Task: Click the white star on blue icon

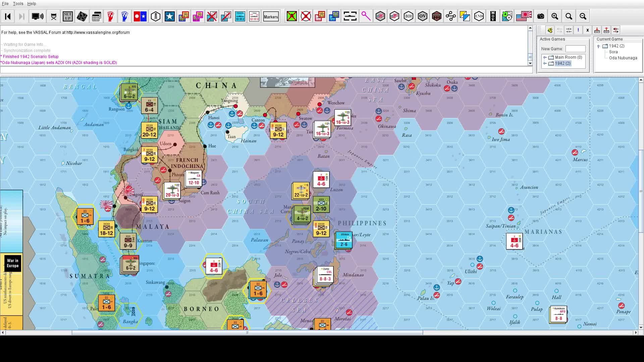Action: pyautogui.click(x=170, y=16)
